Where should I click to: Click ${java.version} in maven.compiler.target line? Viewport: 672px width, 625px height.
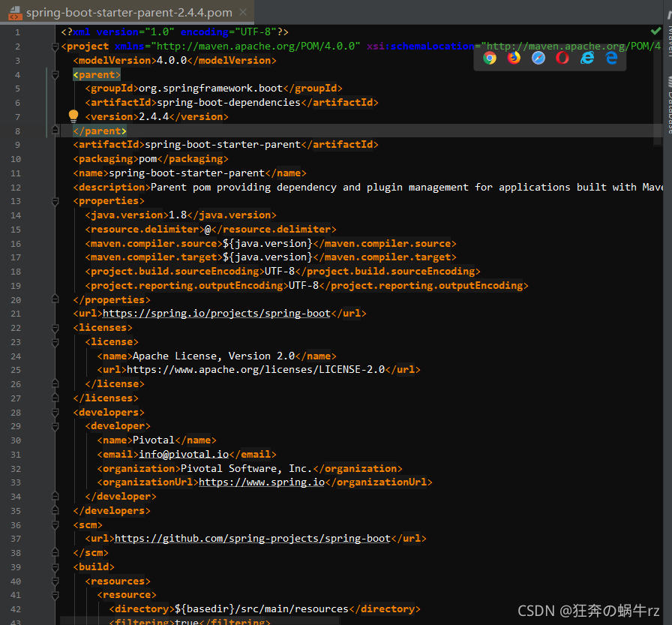(268, 257)
